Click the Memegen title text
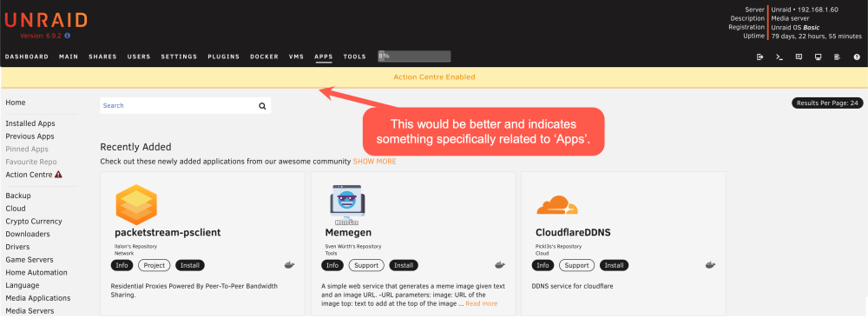 [x=349, y=232]
